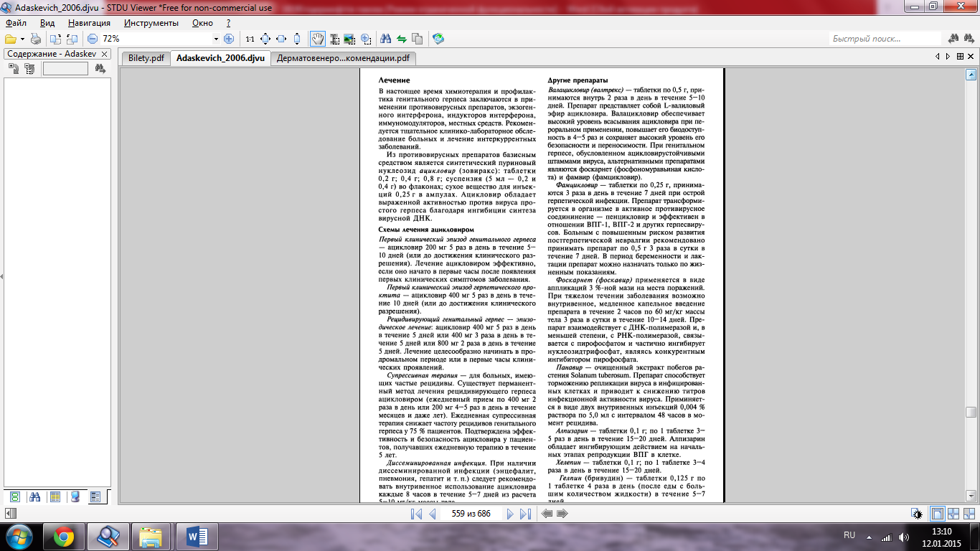Set actual size 1:1 zoom
The width and height of the screenshot is (980, 551).
click(x=250, y=39)
